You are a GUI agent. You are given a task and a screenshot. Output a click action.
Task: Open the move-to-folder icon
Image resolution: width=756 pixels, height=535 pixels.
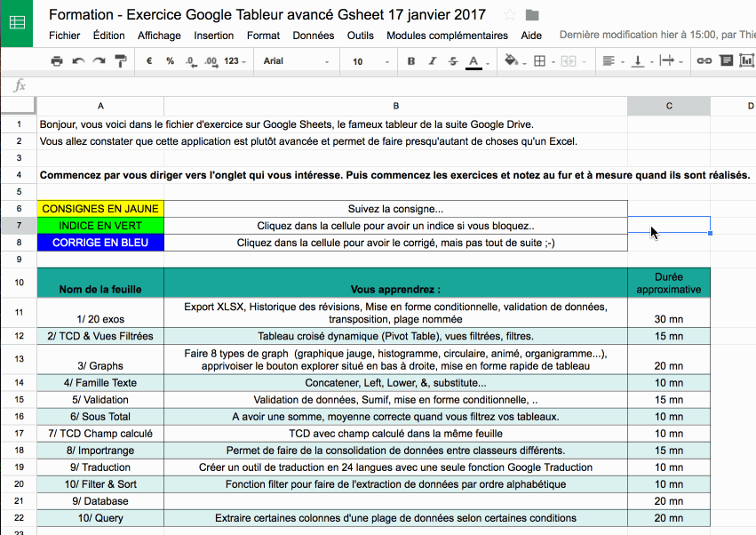pyautogui.click(x=532, y=15)
